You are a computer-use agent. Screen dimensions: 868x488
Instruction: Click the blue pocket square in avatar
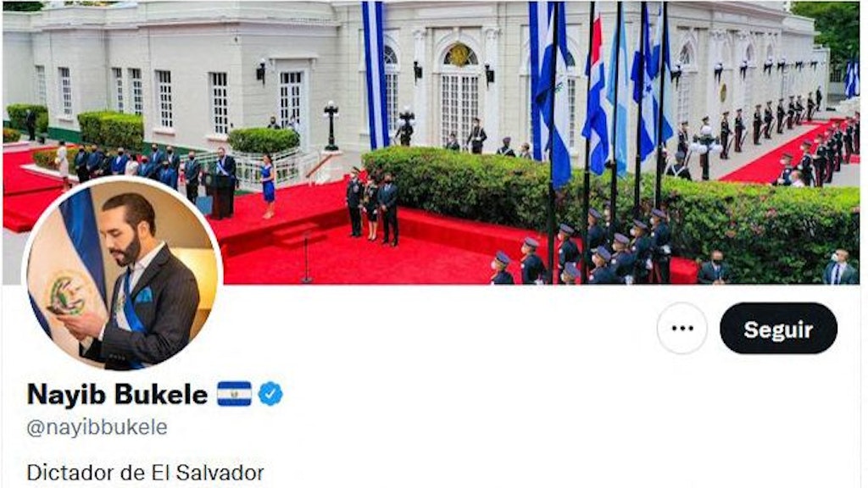point(144,296)
